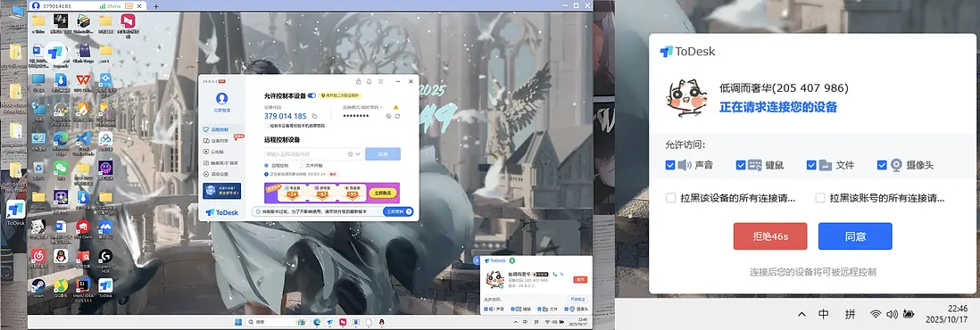Click the 拼 pinyin IME indicator at right
This screenshot has width=980, height=330.
pos(850,314)
